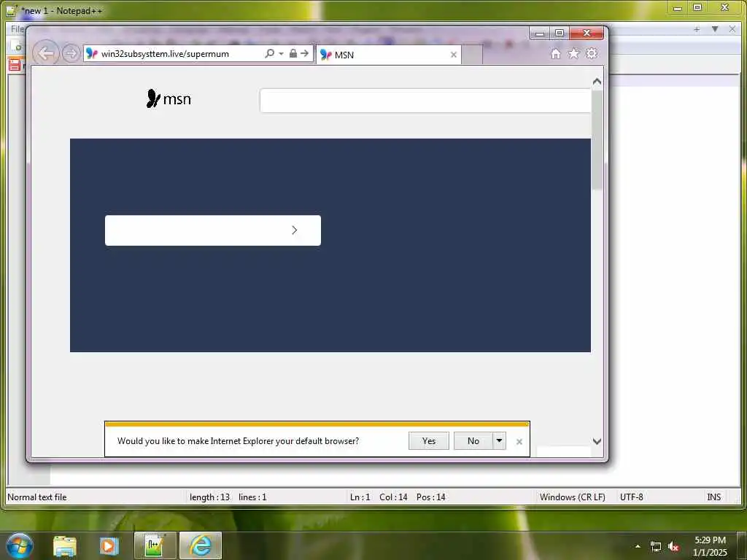Click the msn page search box
The height and width of the screenshot is (560, 747).
425,101
